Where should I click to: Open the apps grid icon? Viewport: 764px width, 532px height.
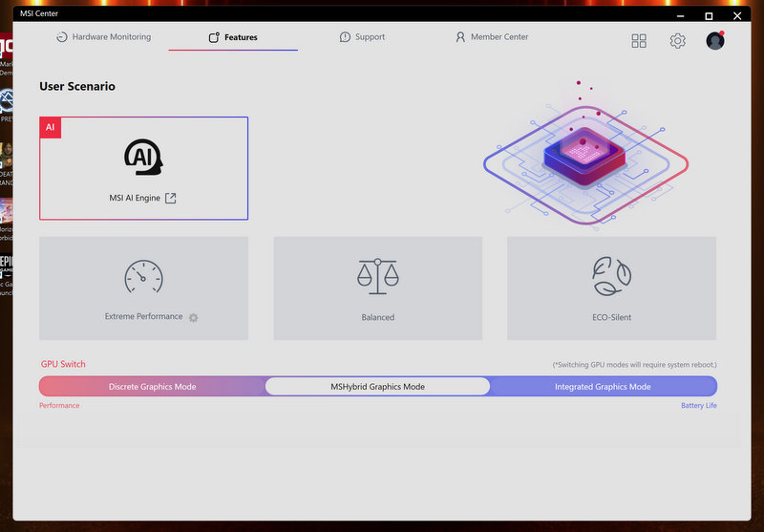click(639, 41)
